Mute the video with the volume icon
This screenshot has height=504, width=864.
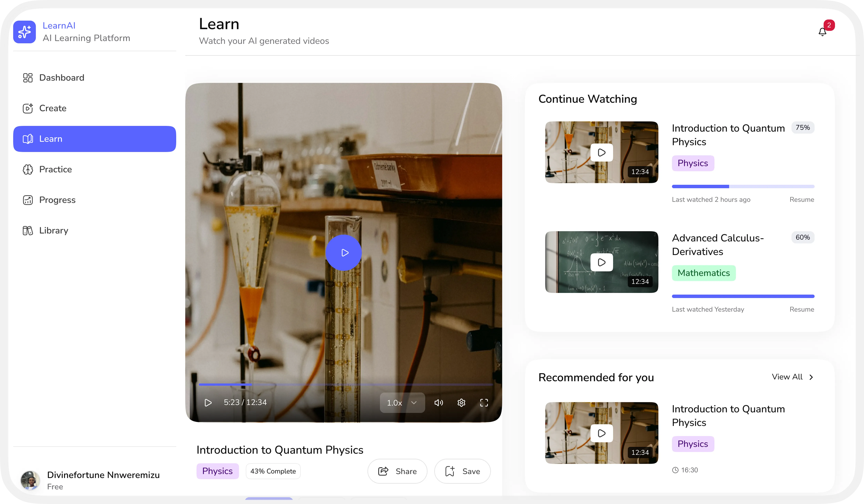(439, 403)
